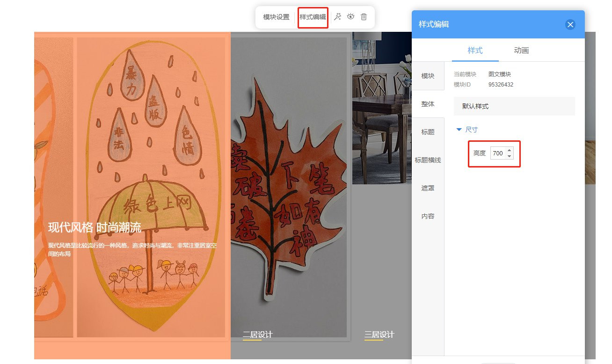Click the module ID 95326432
Viewport: 612px width, 364px height.
point(501,85)
